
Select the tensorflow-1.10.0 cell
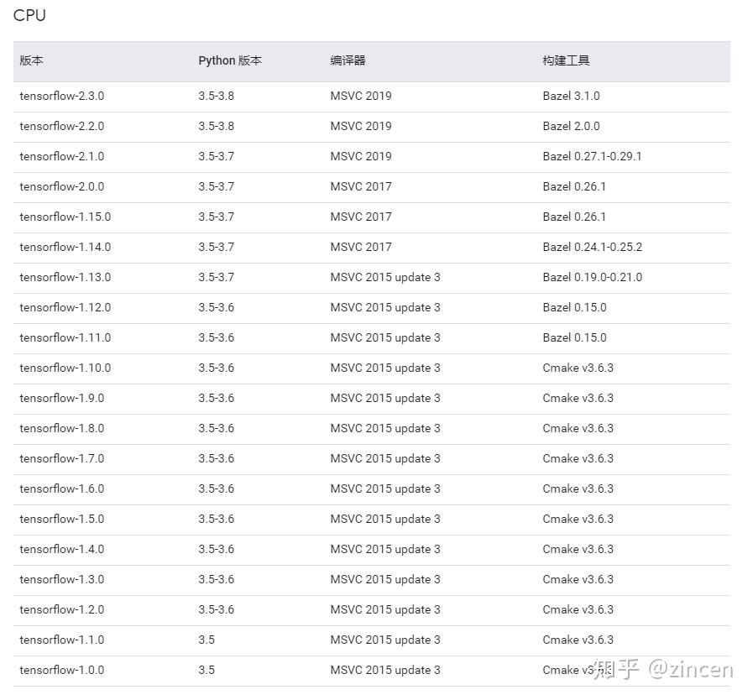coord(65,368)
